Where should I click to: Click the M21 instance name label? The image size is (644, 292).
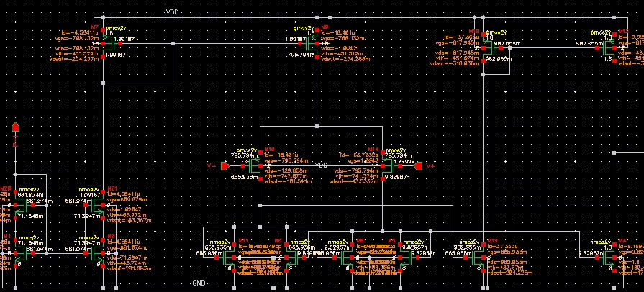[112, 189]
